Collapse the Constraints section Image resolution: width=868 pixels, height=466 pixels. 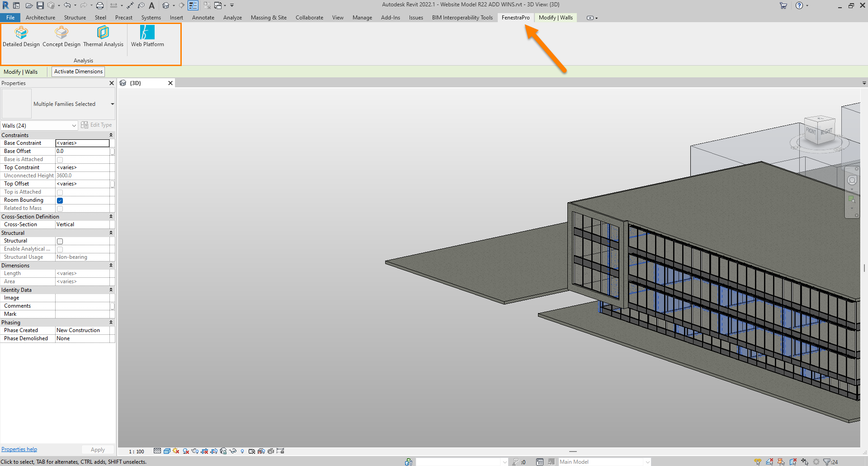coord(111,135)
